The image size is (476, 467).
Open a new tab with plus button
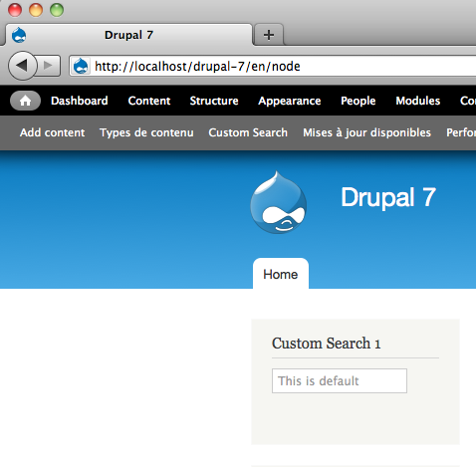tap(269, 35)
